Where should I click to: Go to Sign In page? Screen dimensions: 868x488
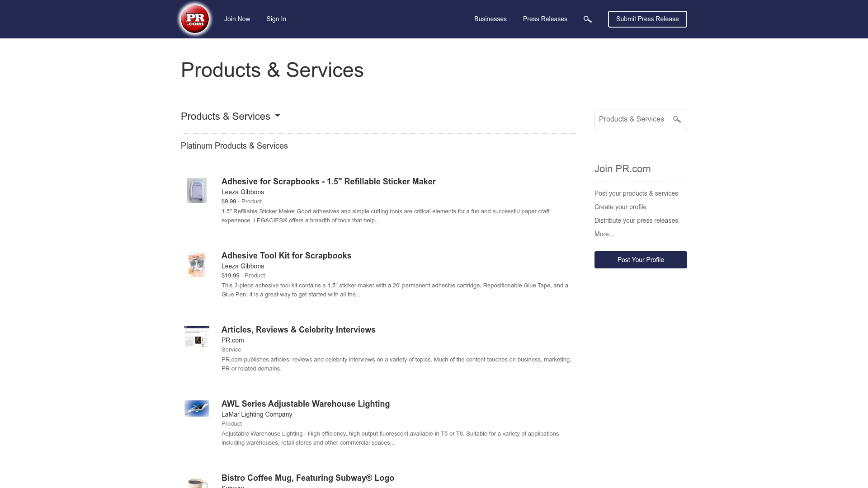click(x=276, y=19)
